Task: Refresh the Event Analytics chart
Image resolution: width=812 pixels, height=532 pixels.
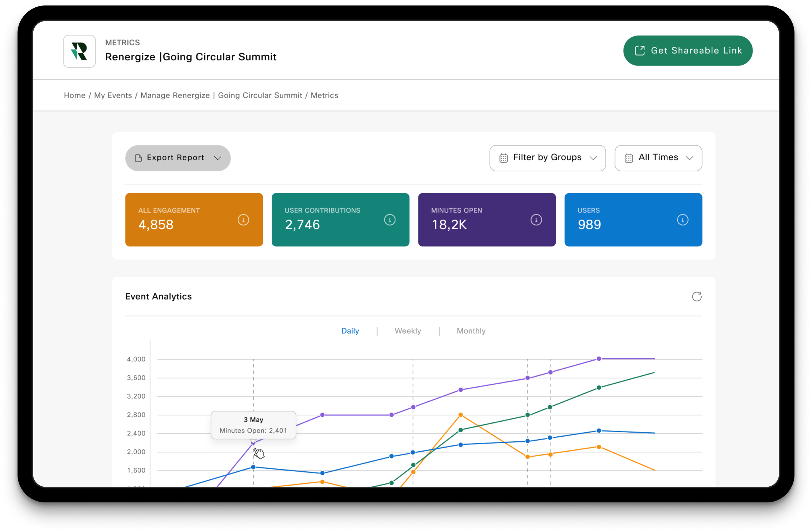Action: coord(697,296)
